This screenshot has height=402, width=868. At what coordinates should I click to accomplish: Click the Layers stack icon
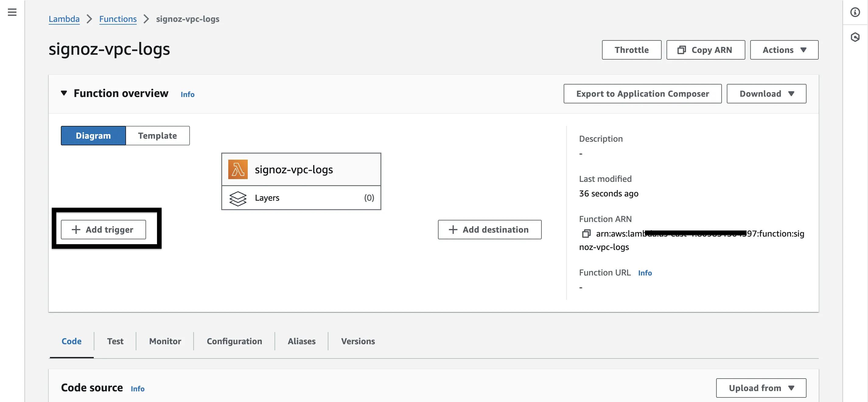tap(238, 198)
